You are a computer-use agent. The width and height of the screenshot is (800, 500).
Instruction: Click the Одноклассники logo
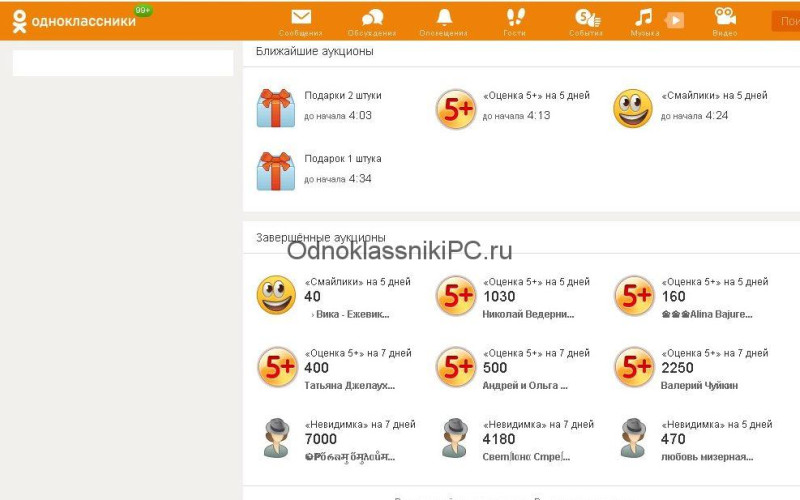pyautogui.click(x=74, y=21)
